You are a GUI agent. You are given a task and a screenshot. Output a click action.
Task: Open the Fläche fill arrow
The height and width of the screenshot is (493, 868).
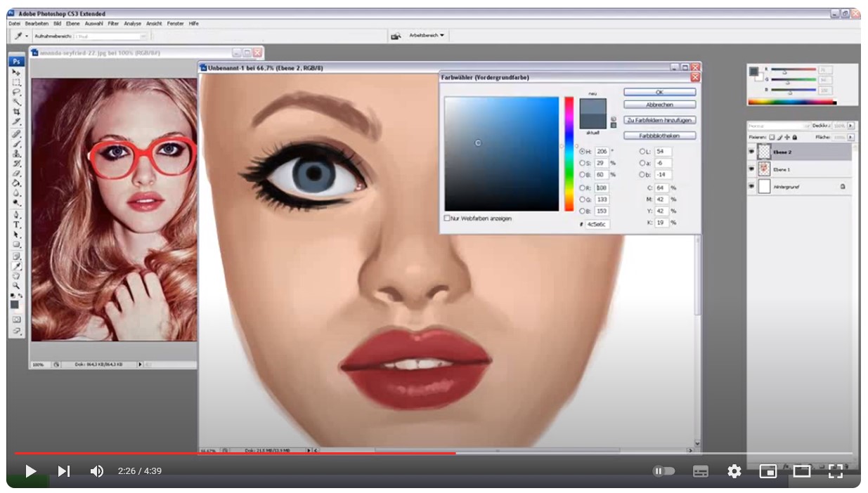click(x=851, y=137)
